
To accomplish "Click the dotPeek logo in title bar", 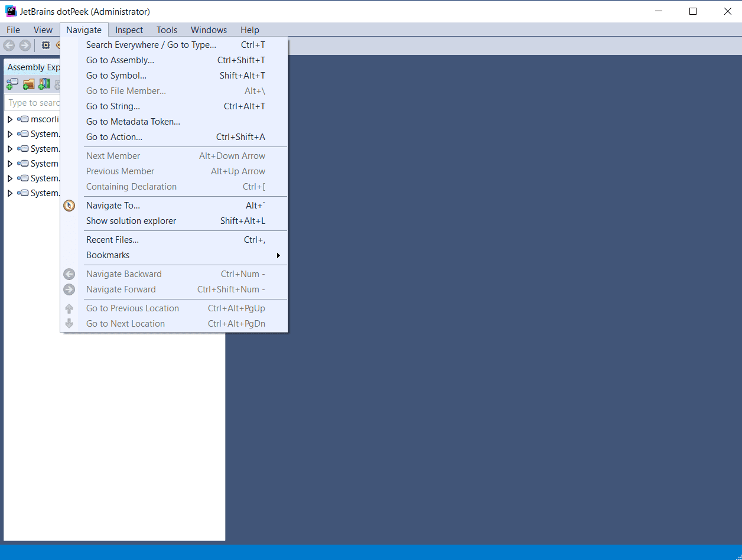I will (x=11, y=11).
